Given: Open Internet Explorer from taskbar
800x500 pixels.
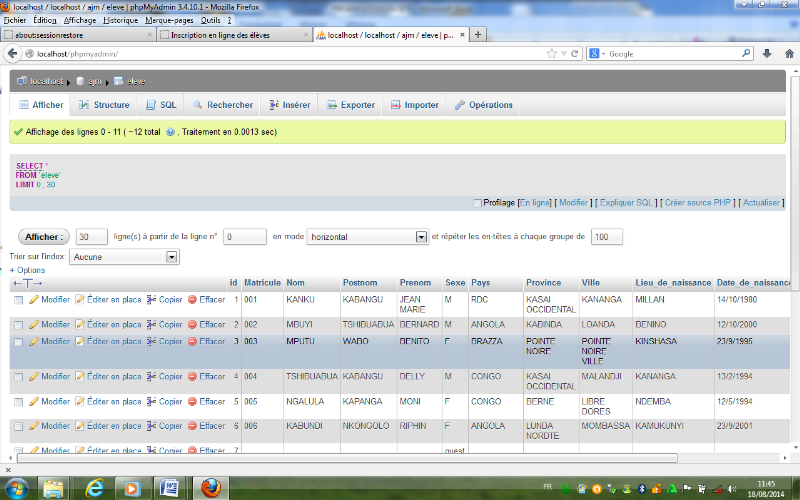Looking at the screenshot, I should pos(95,488).
